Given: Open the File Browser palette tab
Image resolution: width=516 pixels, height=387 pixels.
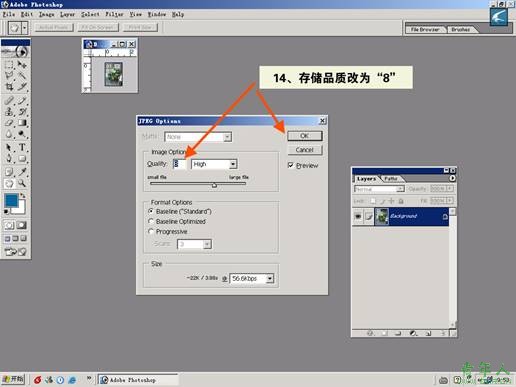Looking at the screenshot, I should 425,29.
